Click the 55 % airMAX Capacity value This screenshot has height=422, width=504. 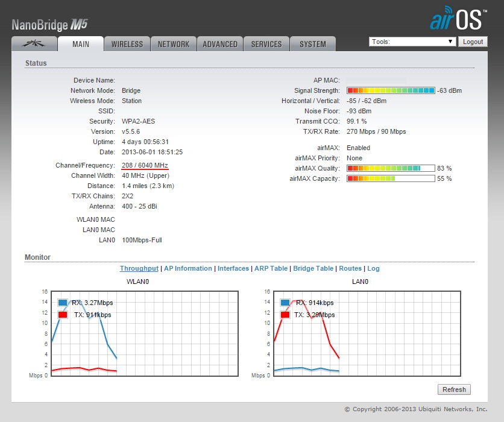444,178
